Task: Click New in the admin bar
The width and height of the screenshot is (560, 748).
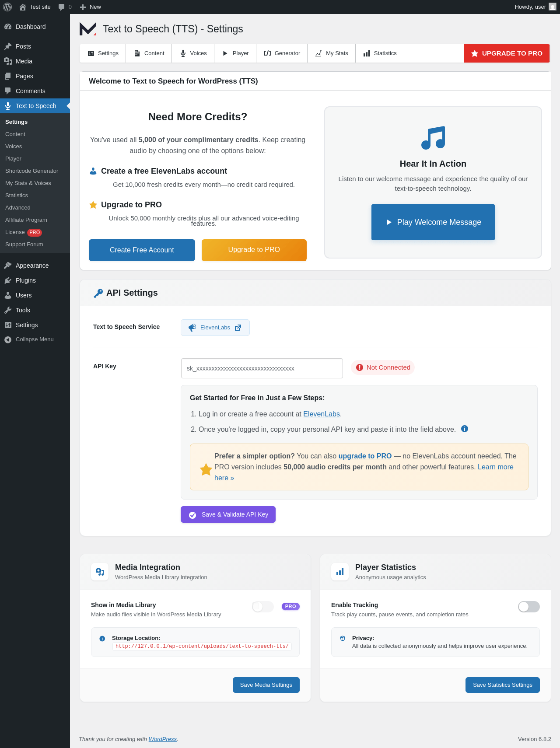Action: pos(91,7)
